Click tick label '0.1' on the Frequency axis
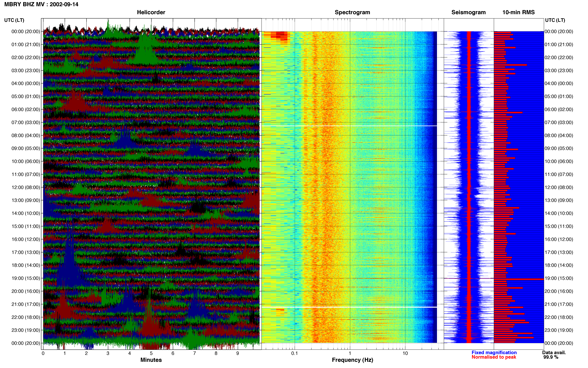The height and width of the screenshot is (368, 588). pyautogui.click(x=295, y=353)
